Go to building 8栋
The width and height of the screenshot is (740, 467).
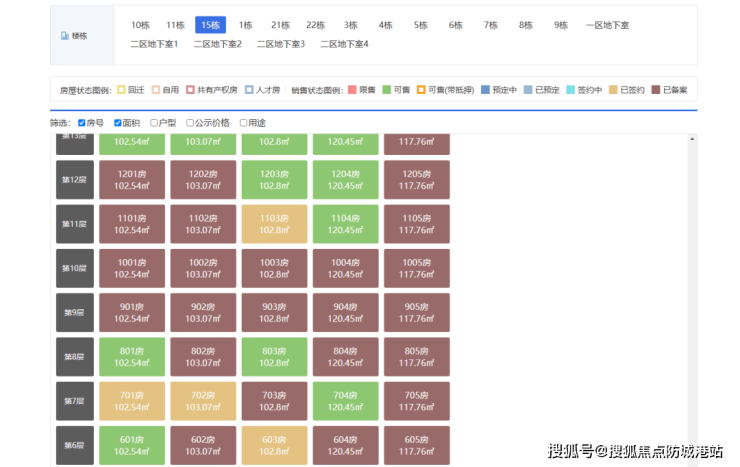525,25
